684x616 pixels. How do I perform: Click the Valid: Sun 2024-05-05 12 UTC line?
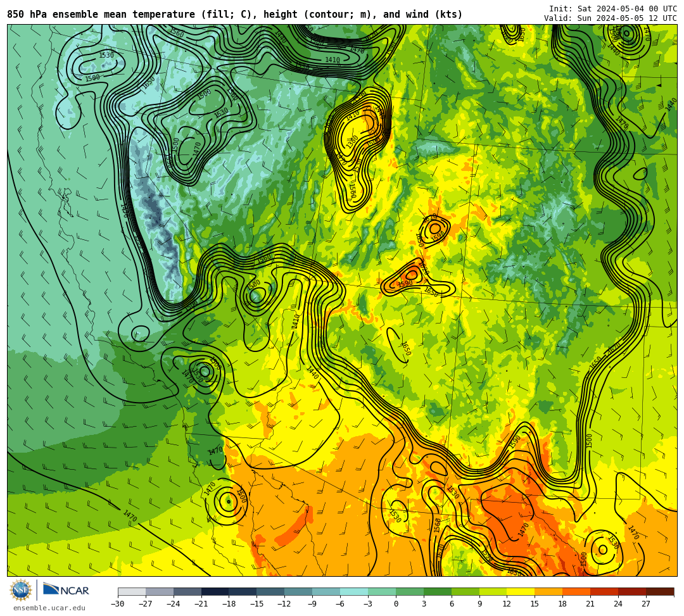(x=611, y=18)
